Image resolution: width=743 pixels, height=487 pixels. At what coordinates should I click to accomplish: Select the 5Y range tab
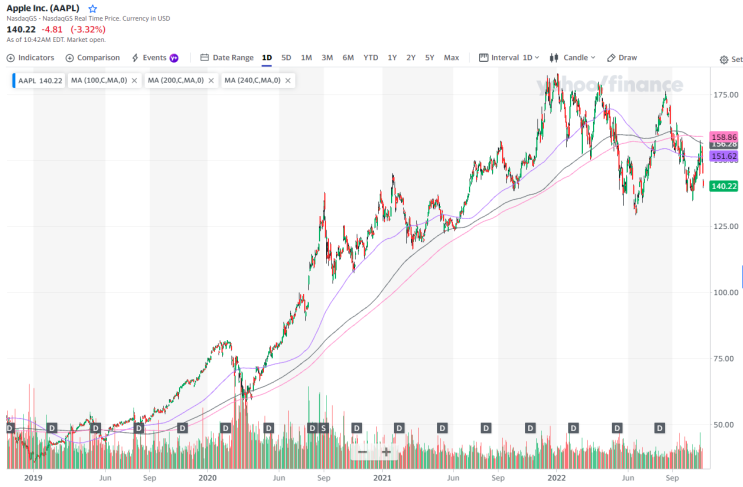(x=430, y=58)
